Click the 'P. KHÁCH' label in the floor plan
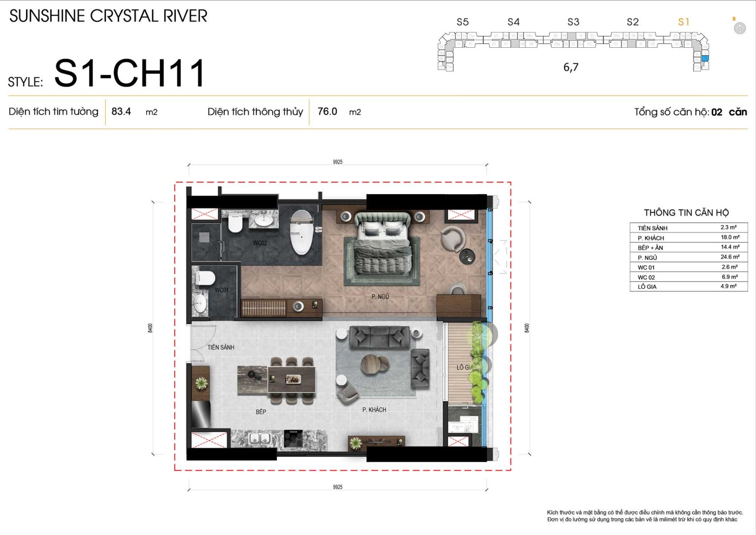 tap(374, 410)
